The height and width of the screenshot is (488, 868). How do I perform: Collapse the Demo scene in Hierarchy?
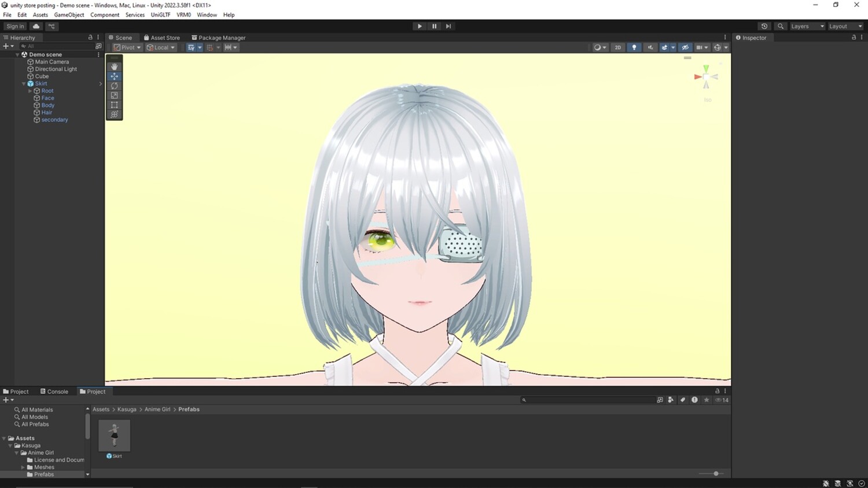coord(17,54)
